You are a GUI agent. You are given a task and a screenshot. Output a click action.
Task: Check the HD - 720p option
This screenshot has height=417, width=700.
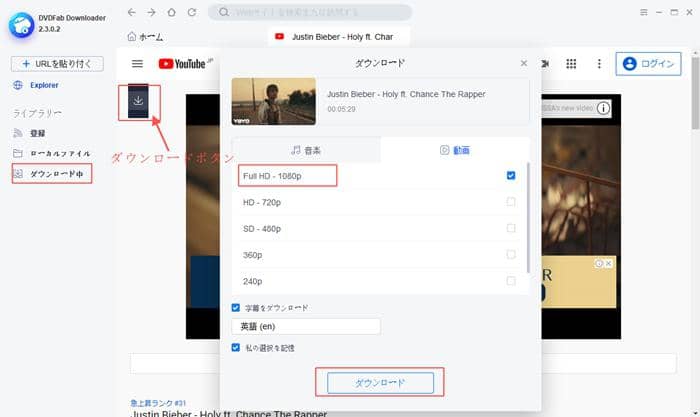pyautogui.click(x=511, y=202)
